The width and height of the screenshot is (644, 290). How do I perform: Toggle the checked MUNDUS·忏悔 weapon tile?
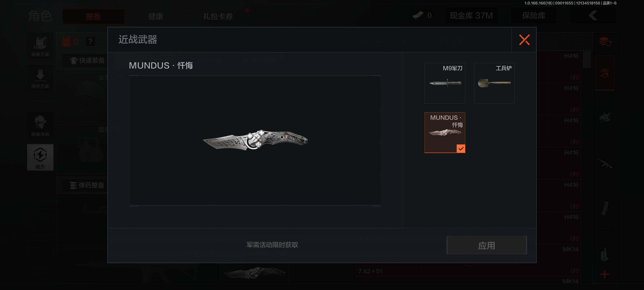tap(445, 133)
